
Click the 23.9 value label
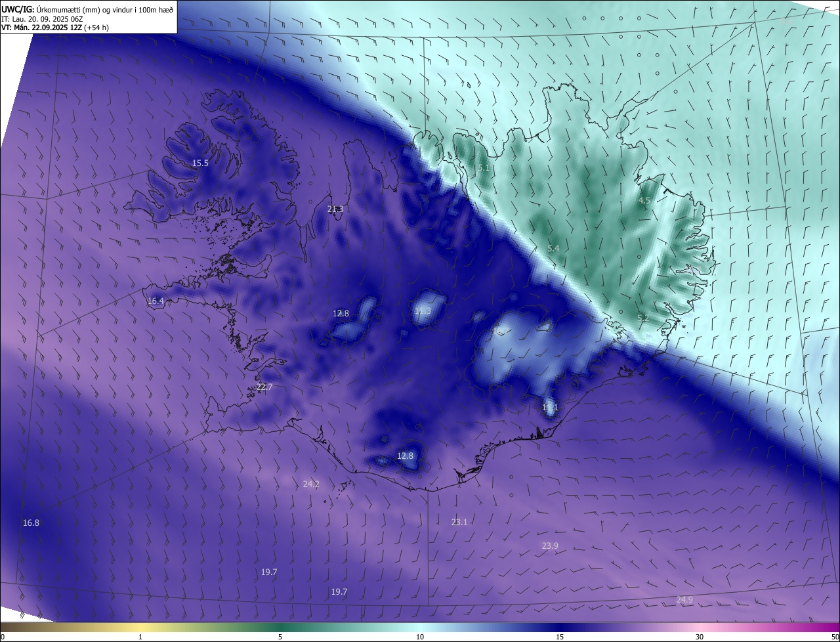pos(550,546)
